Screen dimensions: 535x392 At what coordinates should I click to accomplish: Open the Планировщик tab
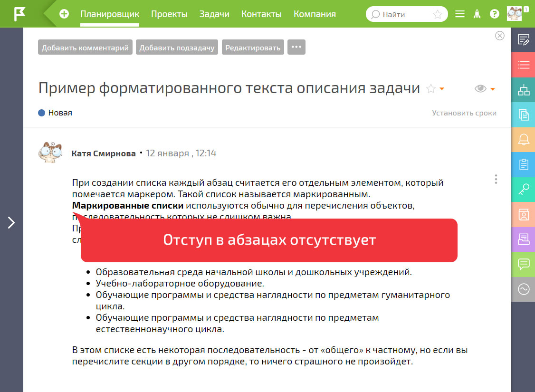[x=110, y=14]
